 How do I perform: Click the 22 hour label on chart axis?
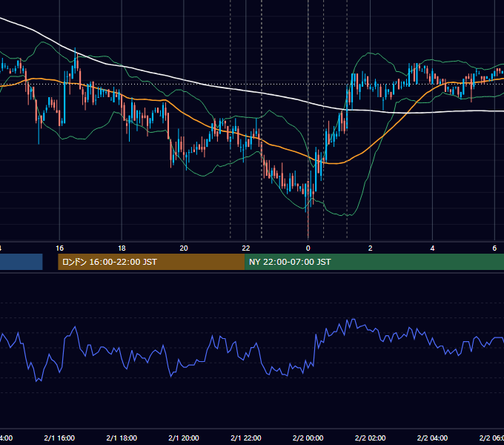[246, 248]
